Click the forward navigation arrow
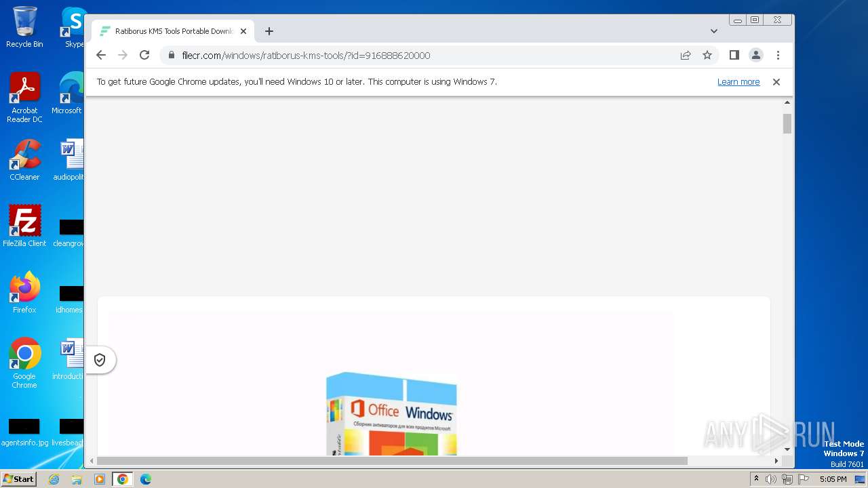Image resolution: width=868 pixels, height=488 pixels. click(x=123, y=56)
